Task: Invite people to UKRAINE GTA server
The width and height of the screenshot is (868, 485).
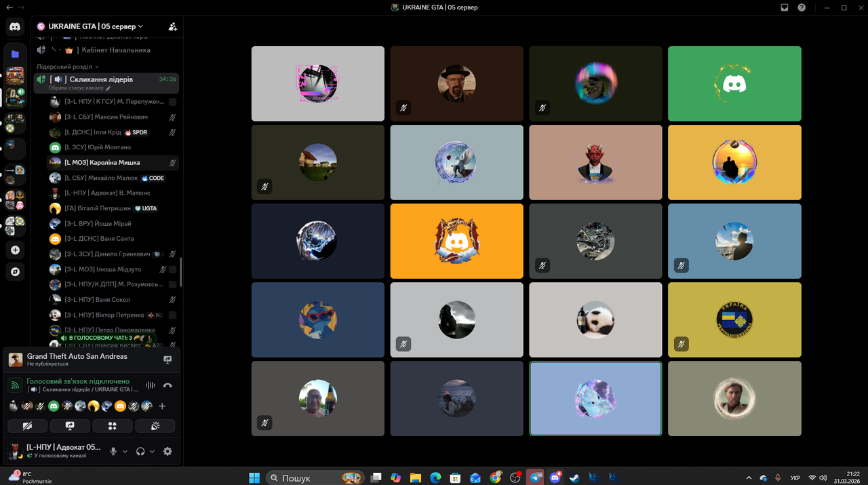Action: (172, 26)
